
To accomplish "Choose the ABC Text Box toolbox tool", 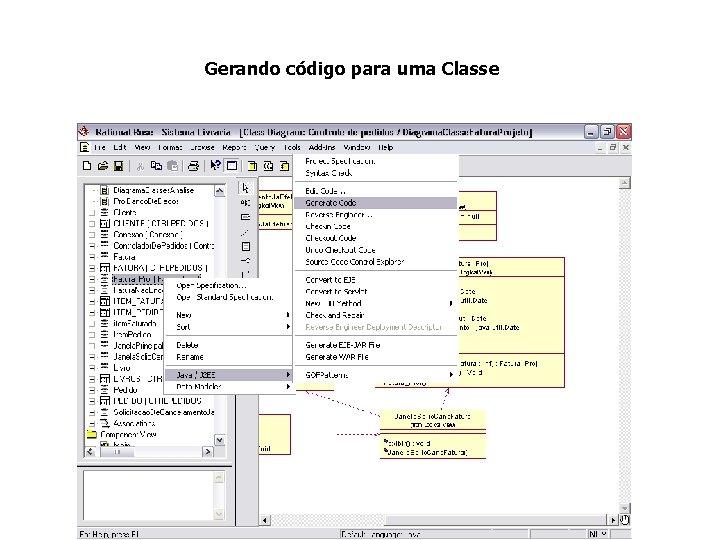I will point(246,202).
